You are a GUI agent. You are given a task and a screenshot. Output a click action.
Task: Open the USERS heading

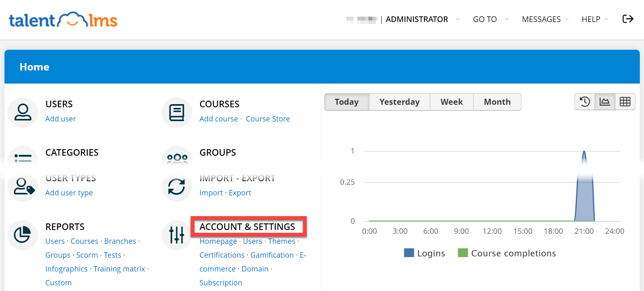pyautogui.click(x=59, y=104)
